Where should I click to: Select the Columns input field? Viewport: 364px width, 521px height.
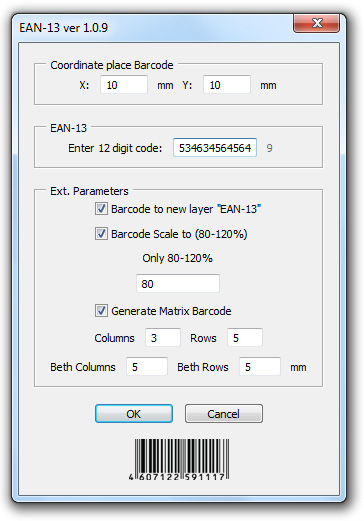coord(163,338)
